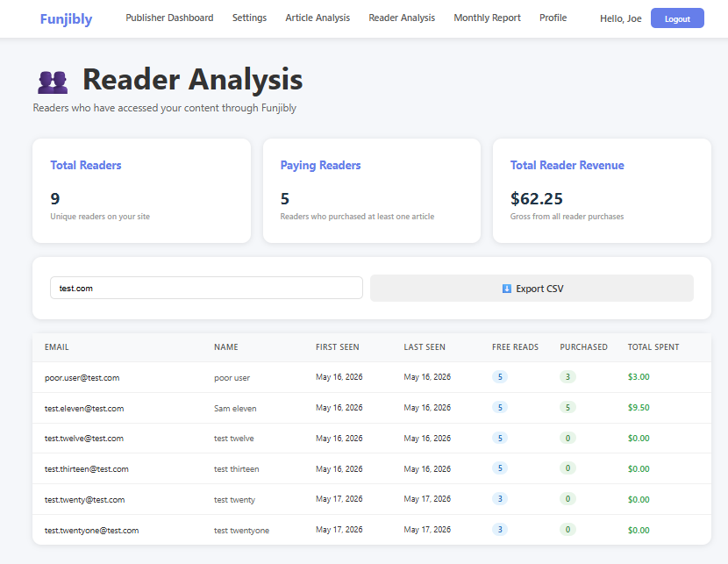Click the download icon on Export CSV
Viewport: 728px width, 564px height.
507,289
